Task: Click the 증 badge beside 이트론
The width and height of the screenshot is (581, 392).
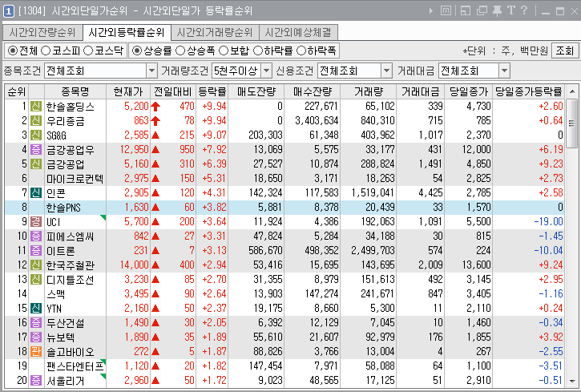Action: (x=36, y=251)
